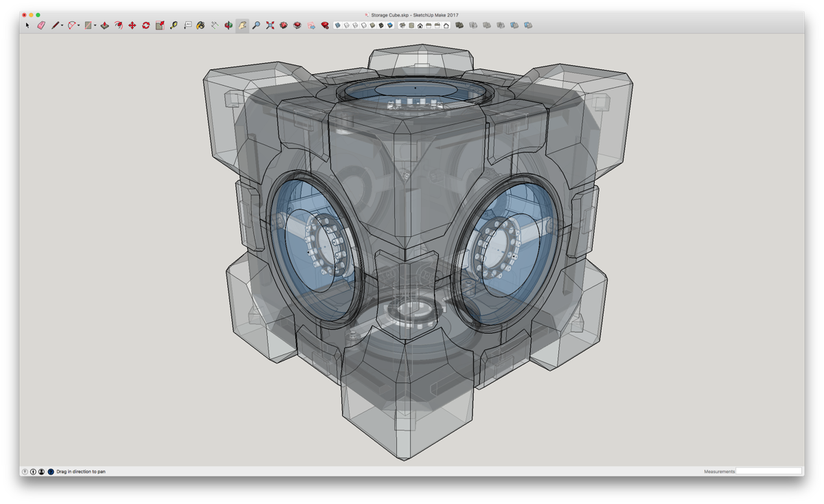824x504 pixels.
Task: Click the Outer Shell solid tool
Action: pos(459,25)
